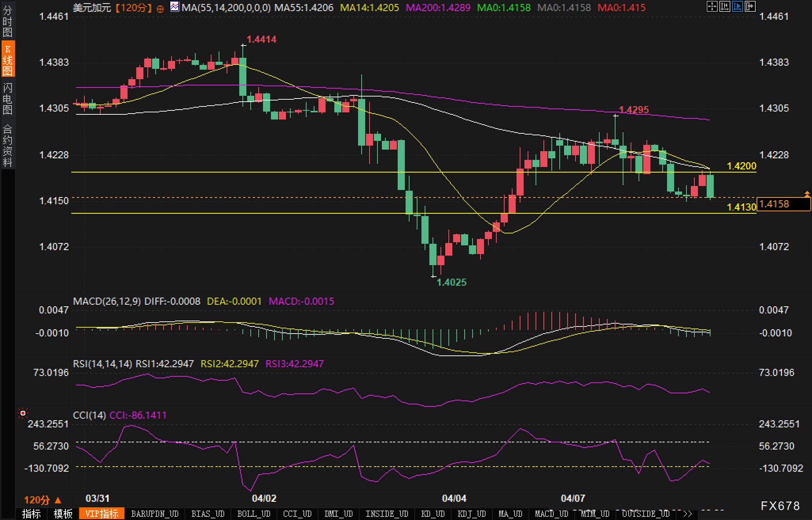Toggle the BOLL_UD indicator

tap(254, 514)
